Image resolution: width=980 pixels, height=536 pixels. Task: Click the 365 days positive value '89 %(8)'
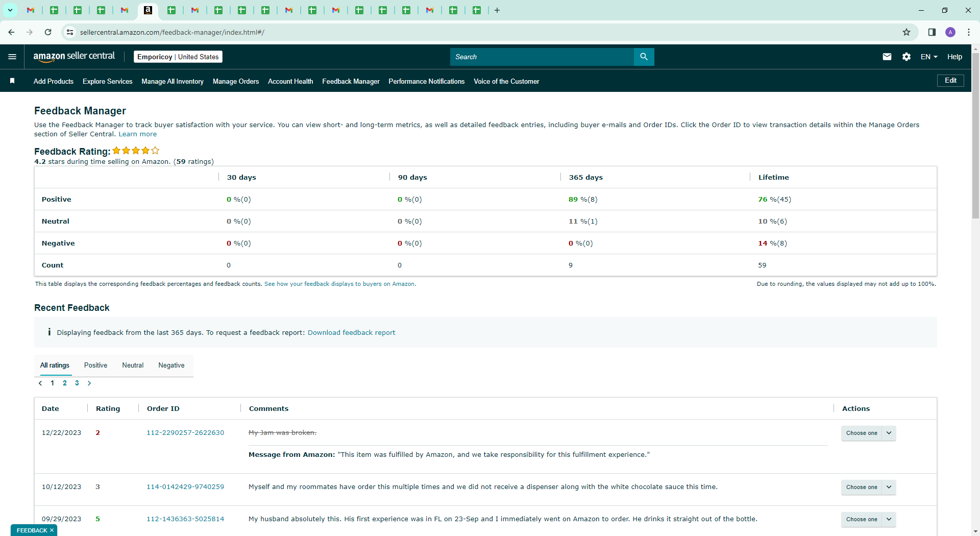(x=583, y=200)
